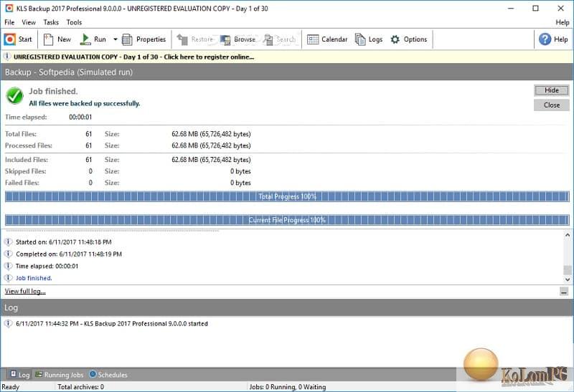
Task: Switch to the Log bottom tab
Action: 20,375
